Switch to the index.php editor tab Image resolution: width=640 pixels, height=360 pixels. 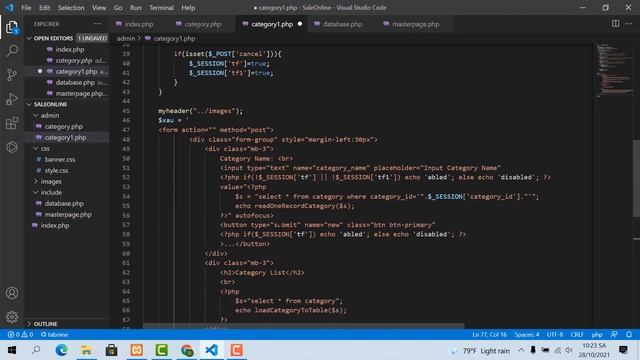pos(135,24)
